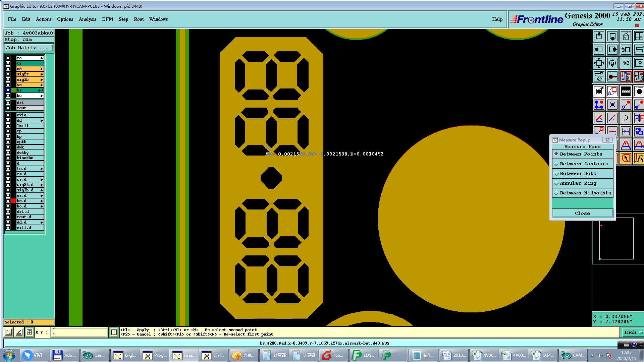The width and height of the screenshot is (644, 362).
Task: Open the DFM menu
Action: pyautogui.click(x=107, y=19)
